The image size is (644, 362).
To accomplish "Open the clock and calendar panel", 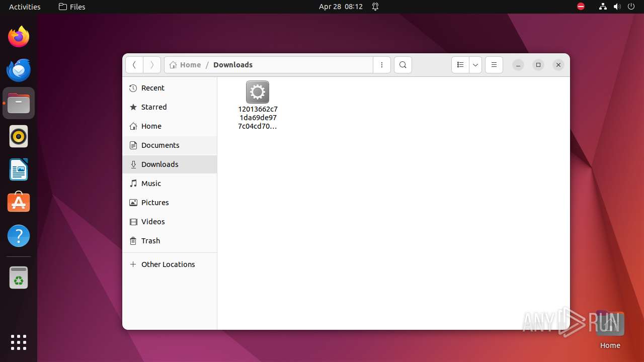I will [x=341, y=7].
